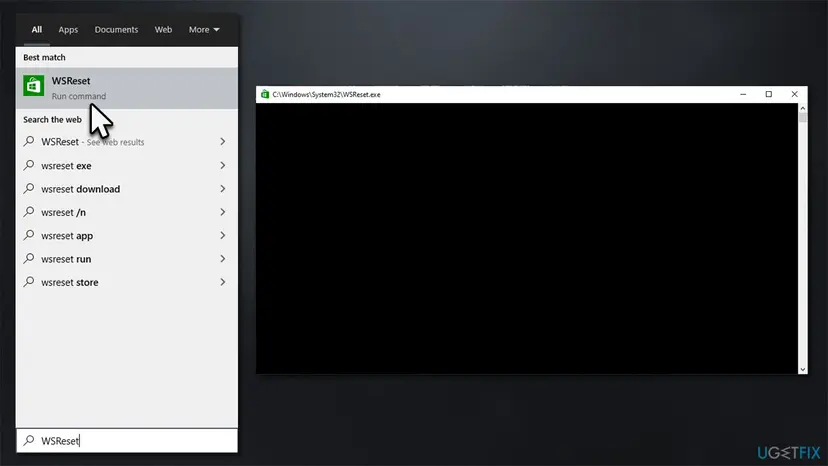Screen dimensions: 828x466
Task: Select the 'wsreset store' web suggestion
Action: [127, 282]
